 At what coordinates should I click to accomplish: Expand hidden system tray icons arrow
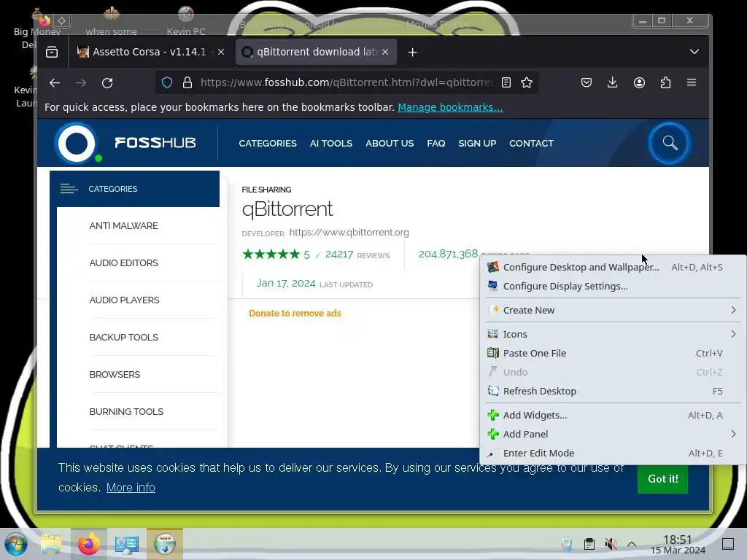[632, 544]
